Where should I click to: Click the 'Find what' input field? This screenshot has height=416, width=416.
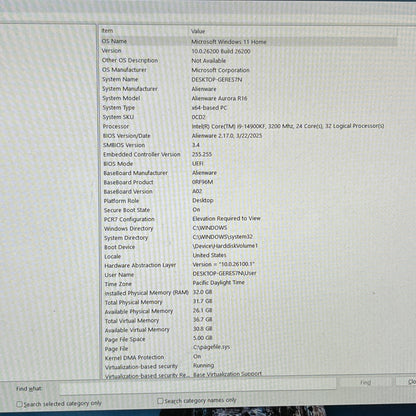[198, 385]
